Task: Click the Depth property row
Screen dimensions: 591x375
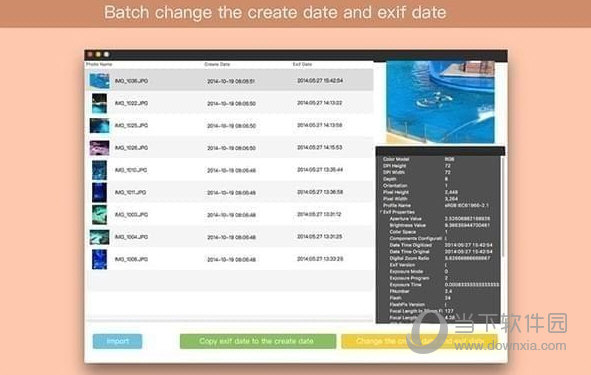Action: coord(440,179)
